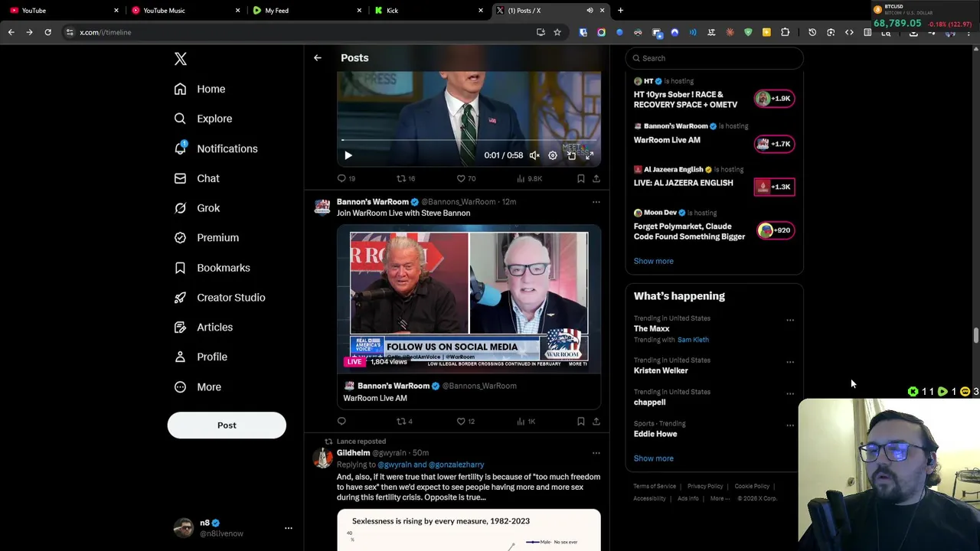Toggle picture-in-picture on the video
The image size is (980, 551).
coord(571,155)
